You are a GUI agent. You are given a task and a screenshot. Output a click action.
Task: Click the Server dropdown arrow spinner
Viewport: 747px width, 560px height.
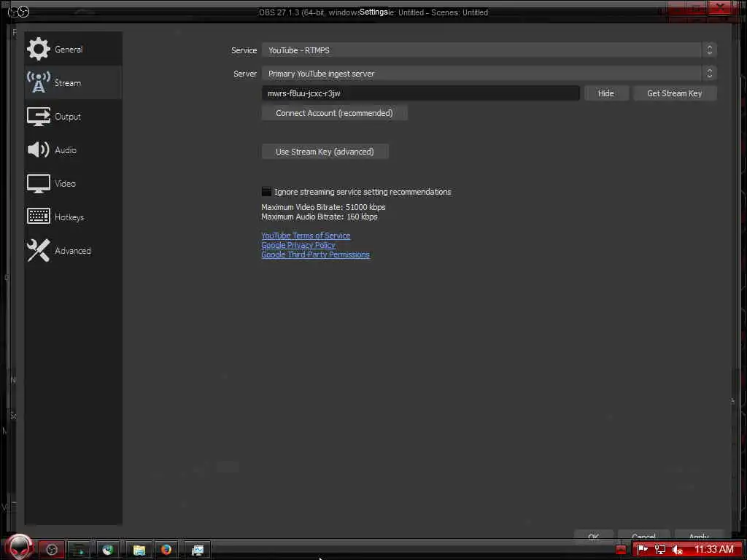pos(709,74)
